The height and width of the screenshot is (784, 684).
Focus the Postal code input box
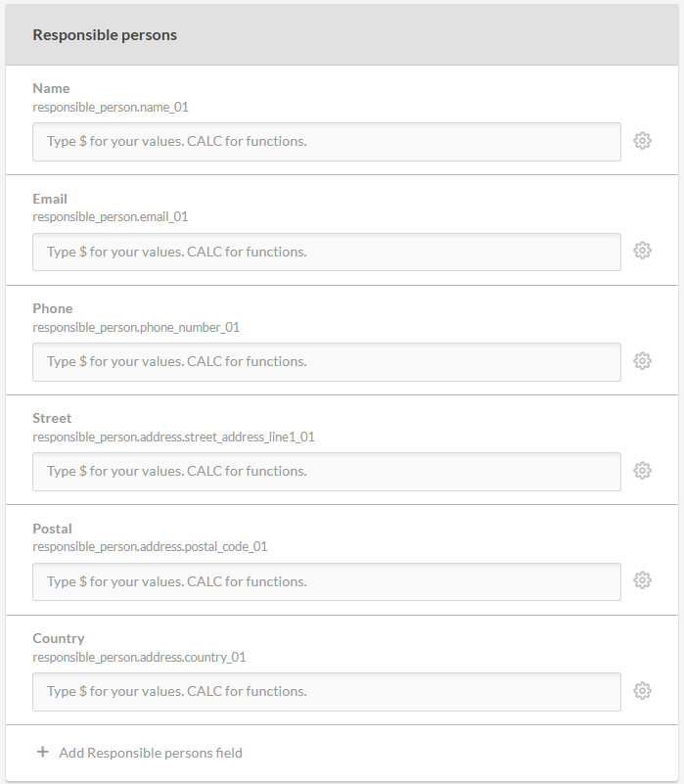click(326, 581)
